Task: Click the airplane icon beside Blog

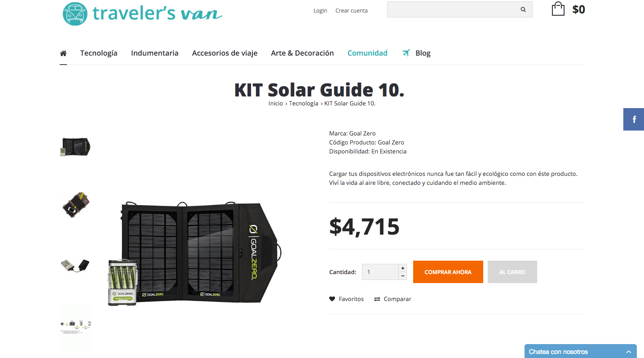Action: click(406, 53)
